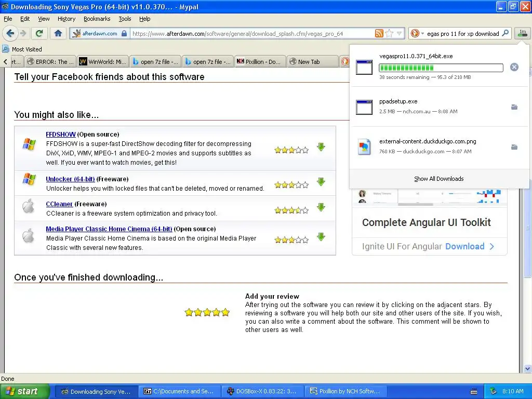Bookmark this page with the star
The image size is (532, 399).
click(x=389, y=33)
